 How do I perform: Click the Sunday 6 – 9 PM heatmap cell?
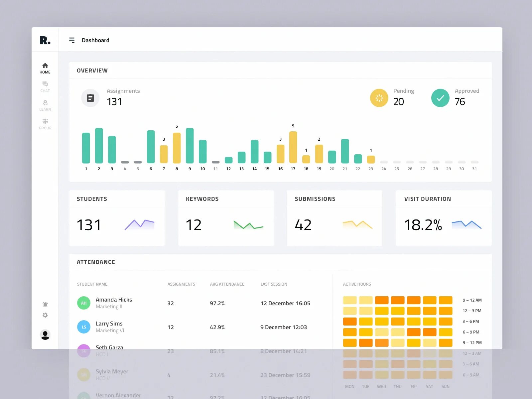[x=446, y=332]
